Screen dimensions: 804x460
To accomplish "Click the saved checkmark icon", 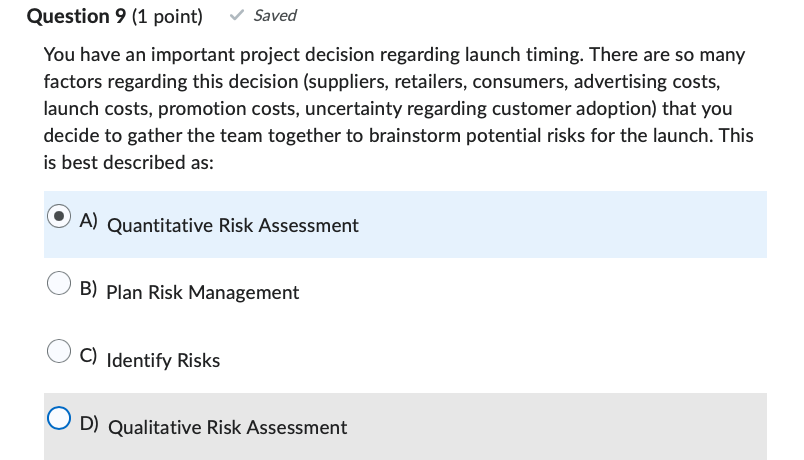I will click(237, 16).
